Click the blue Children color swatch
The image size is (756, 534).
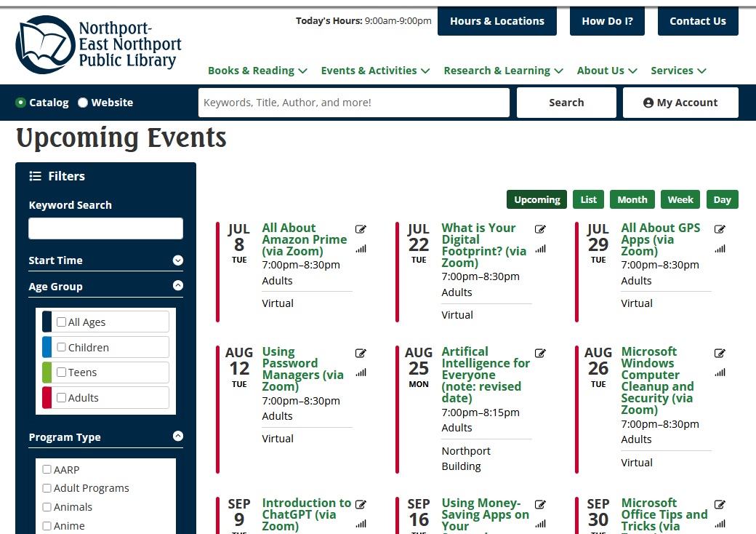point(47,347)
